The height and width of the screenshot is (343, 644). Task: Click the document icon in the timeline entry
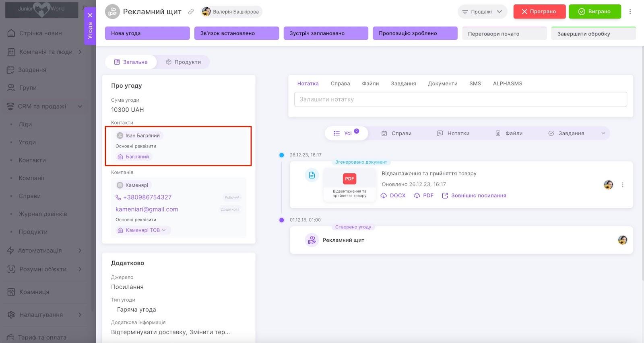tap(312, 175)
